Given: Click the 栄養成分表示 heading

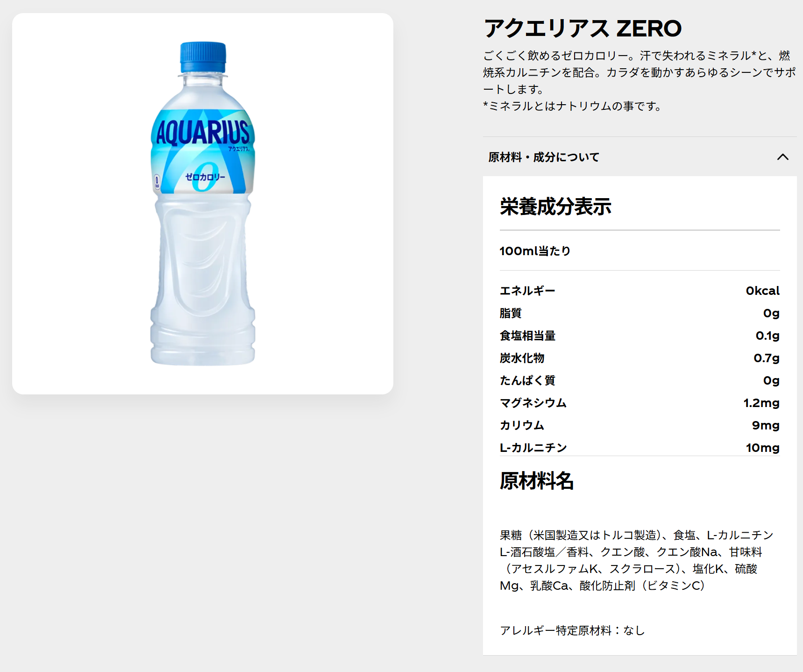Looking at the screenshot, I should click(555, 207).
